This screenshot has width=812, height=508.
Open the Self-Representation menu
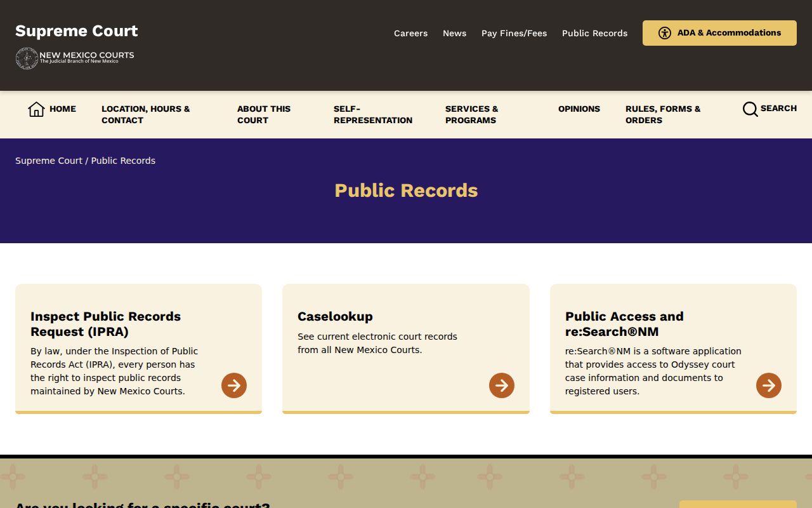pos(373,114)
